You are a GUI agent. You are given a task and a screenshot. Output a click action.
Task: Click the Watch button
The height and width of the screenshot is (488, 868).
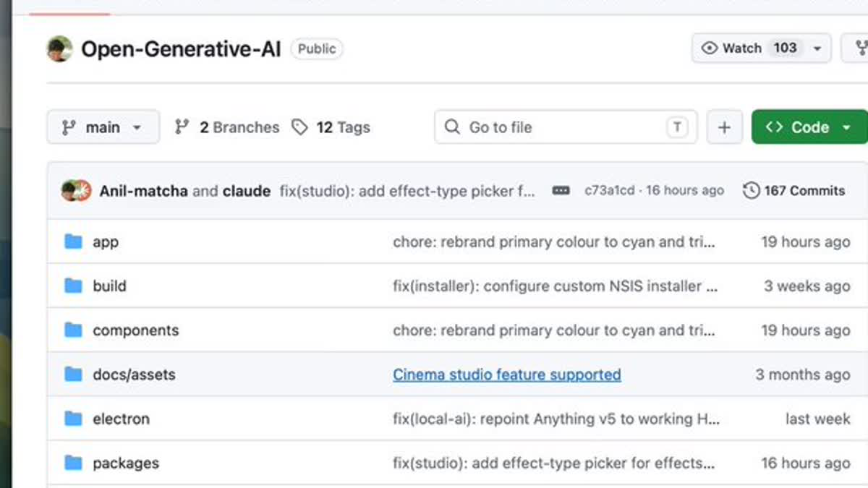click(x=761, y=48)
